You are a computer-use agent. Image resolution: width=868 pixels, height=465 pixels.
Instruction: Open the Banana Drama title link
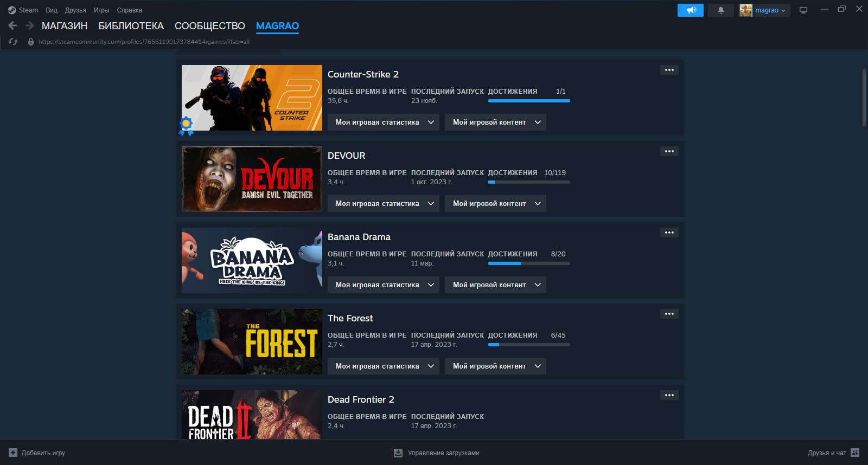coord(359,237)
